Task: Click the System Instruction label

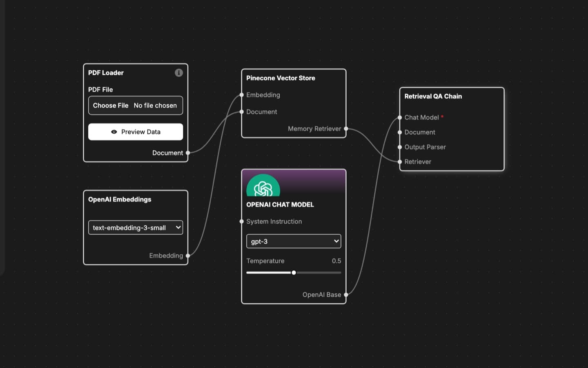Action: pyautogui.click(x=274, y=222)
